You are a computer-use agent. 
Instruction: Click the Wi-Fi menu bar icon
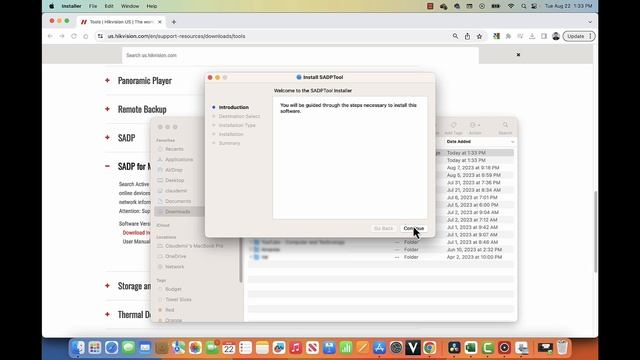tap(511, 6)
